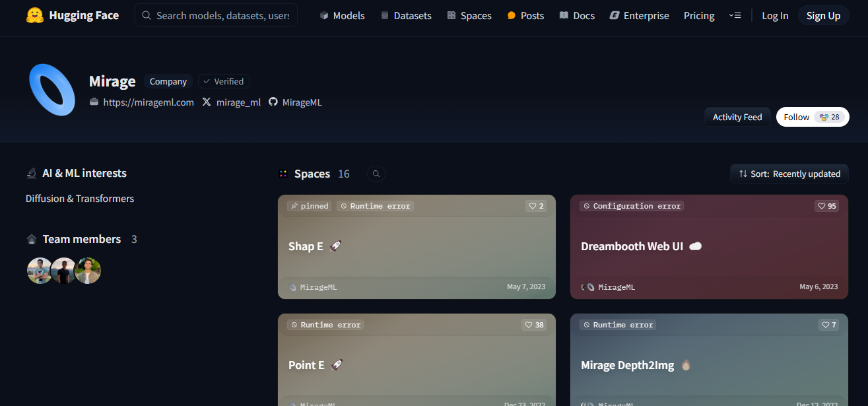Click the Runtime error badge on Mirage Depth2Img

pos(618,325)
